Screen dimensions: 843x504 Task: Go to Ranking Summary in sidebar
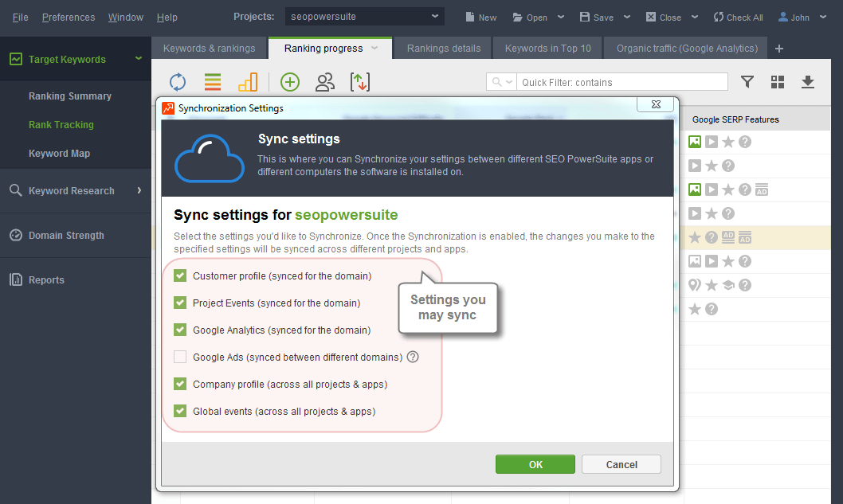[x=70, y=96]
